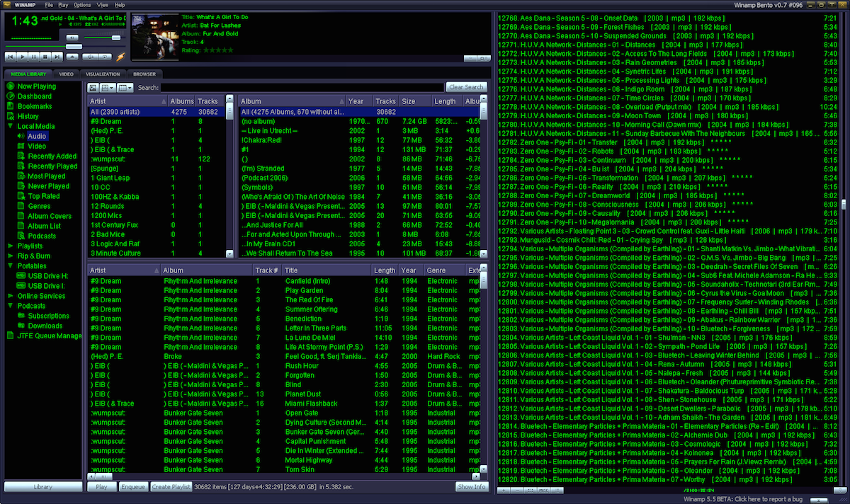Select Now Playing in the library tree
850x504 pixels.
(x=37, y=86)
